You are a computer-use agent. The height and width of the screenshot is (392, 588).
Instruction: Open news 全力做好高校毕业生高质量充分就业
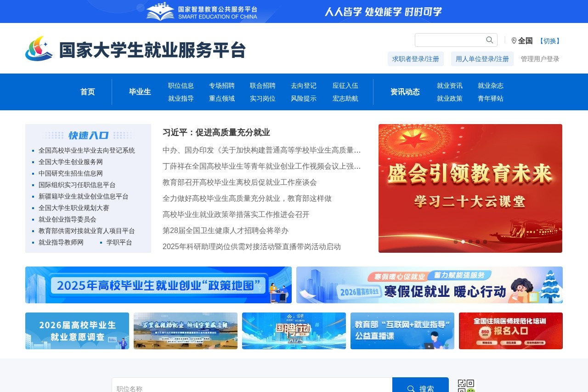click(x=247, y=199)
